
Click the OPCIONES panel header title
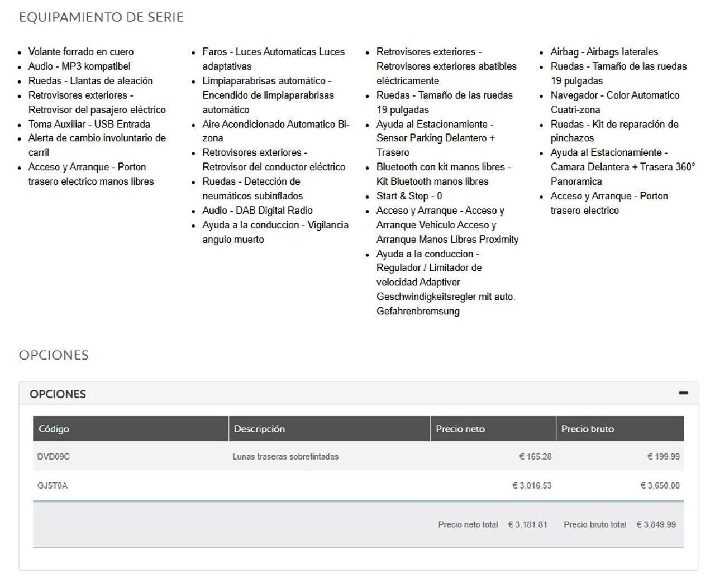pos(58,394)
